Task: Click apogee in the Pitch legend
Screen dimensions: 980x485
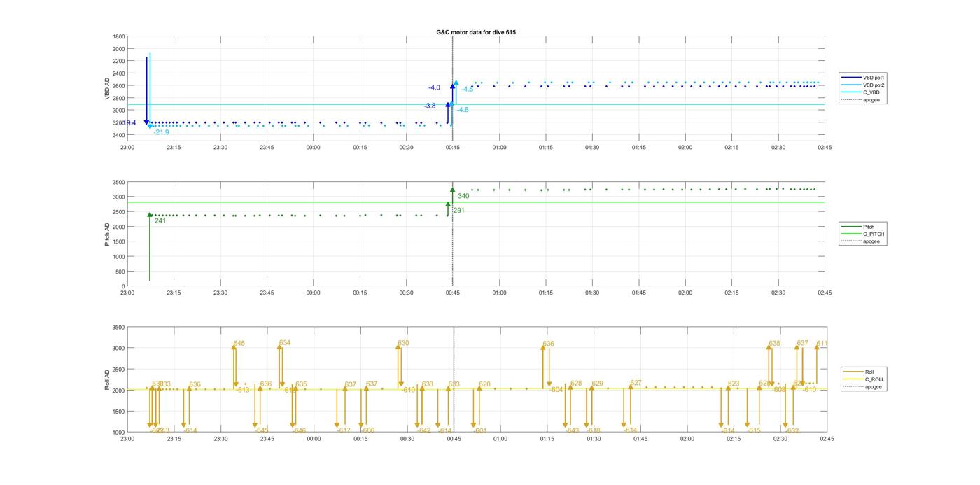Action: coord(860,241)
